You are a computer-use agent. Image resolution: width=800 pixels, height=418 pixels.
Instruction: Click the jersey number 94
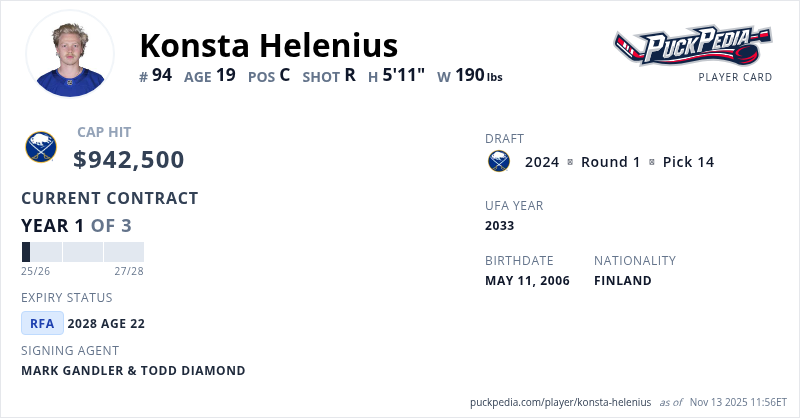(x=162, y=75)
